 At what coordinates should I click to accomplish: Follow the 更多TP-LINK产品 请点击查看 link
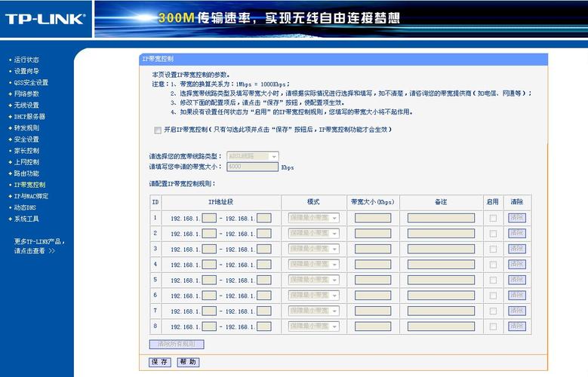coord(39,246)
